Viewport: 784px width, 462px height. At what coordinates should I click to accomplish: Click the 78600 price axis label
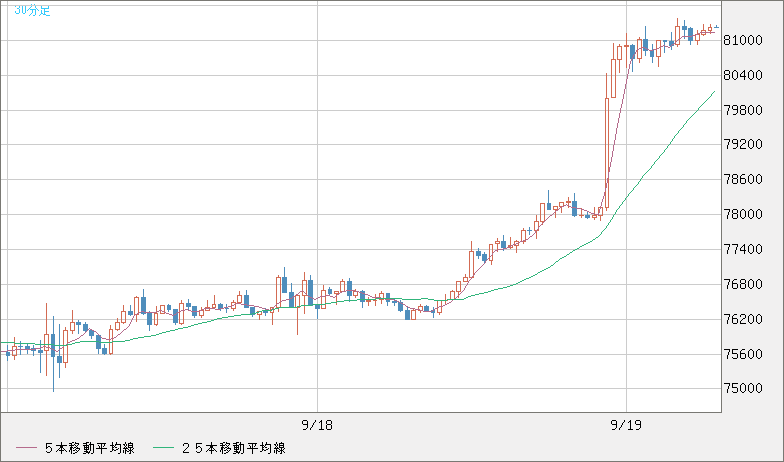coord(743,180)
